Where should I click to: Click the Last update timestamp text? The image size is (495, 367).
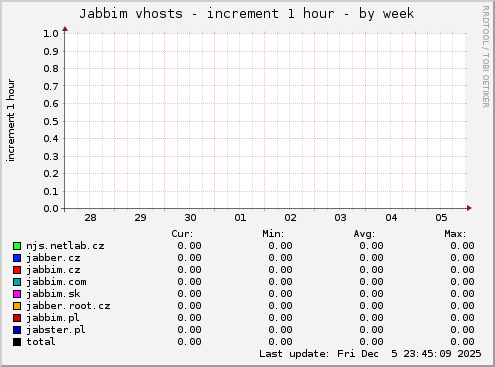[x=370, y=354]
